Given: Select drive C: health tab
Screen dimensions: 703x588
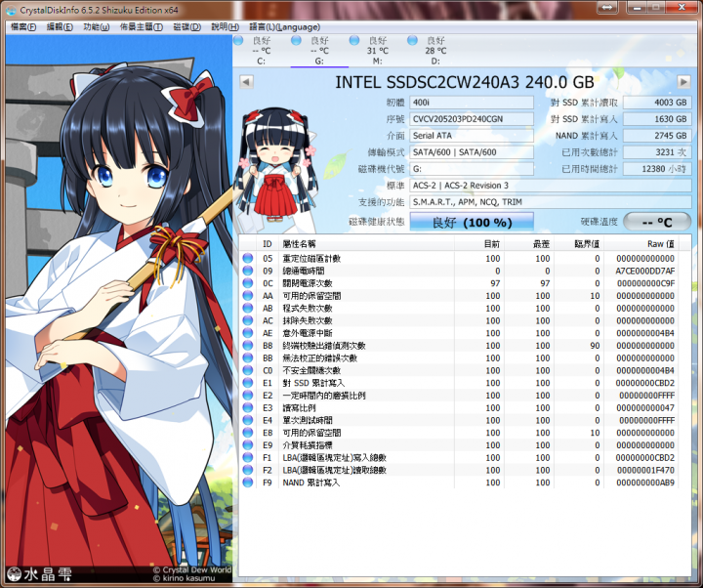Looking at the screenshot, I should (x=261, y=51).
